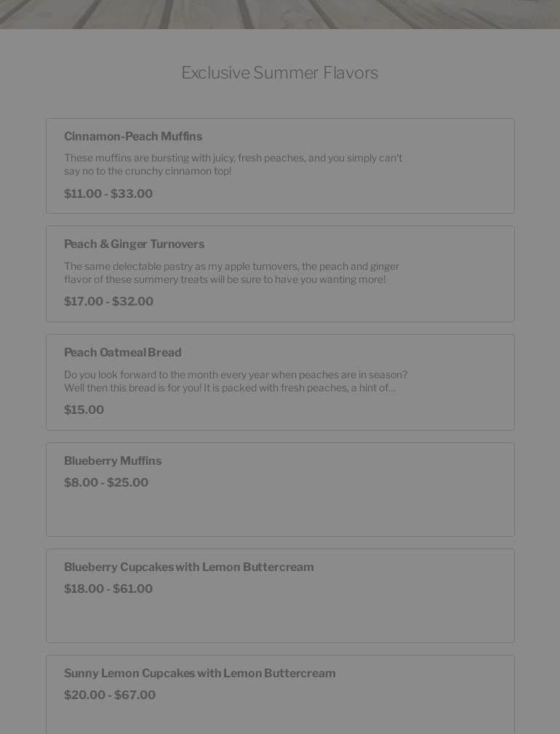Click the Blueberry Muffins card body
The height and width of the screenshot is (734, 560).
point(280,509)
